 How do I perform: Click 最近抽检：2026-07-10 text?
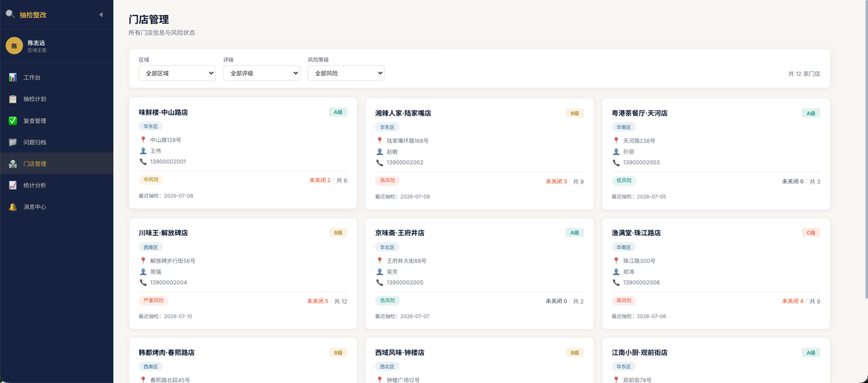tap(166, 316)
